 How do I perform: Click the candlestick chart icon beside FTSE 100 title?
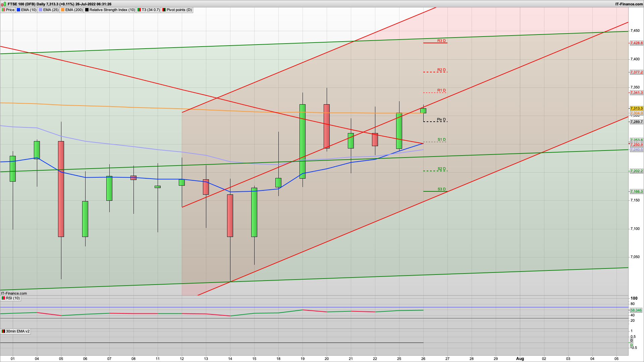point(3,4)
